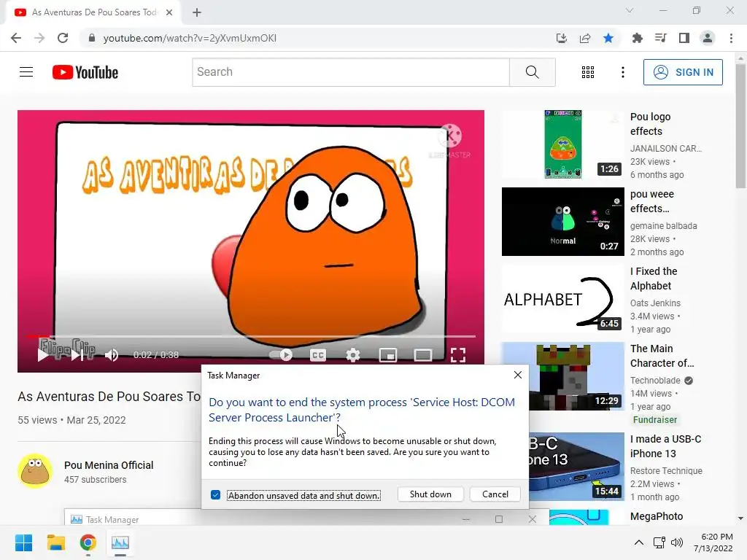Switch to Task Manager in the taskbar
This screenshot has width=747, height=560.
click(120, 542)
